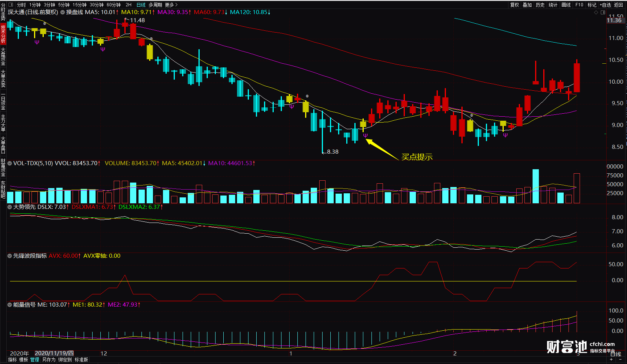Click the 返回 back button
This screenshot has width=627, height=364.
tap(618, 5)
